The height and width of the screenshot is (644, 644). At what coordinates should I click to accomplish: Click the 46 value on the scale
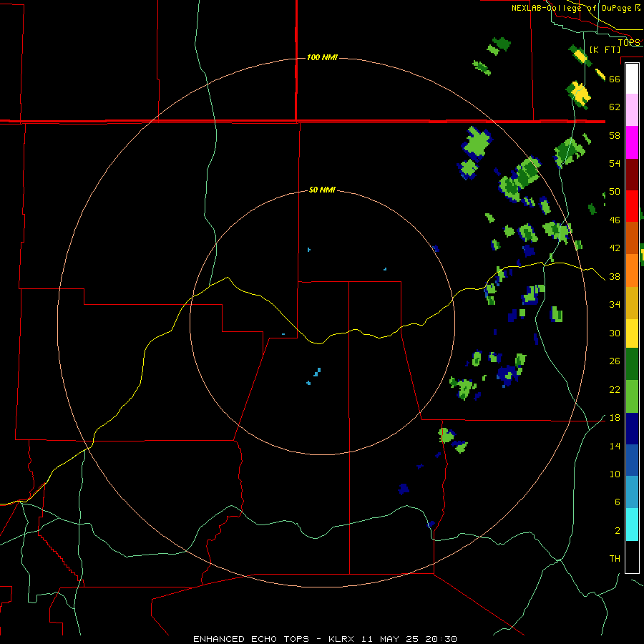[x=615, y=220]
